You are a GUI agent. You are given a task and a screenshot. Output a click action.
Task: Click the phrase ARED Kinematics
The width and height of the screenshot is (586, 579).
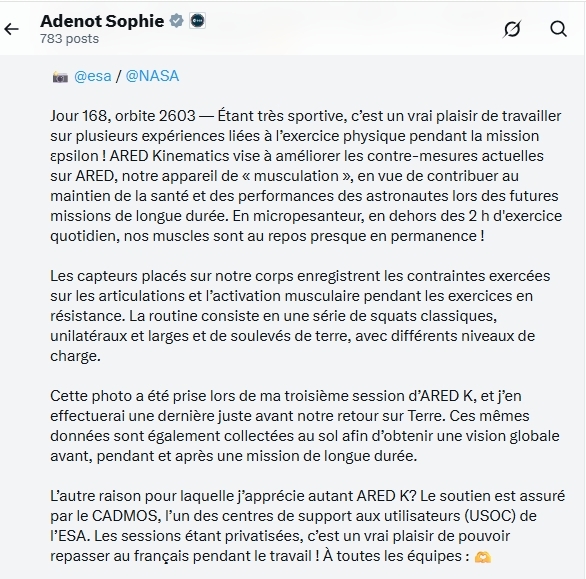[169, 156]
